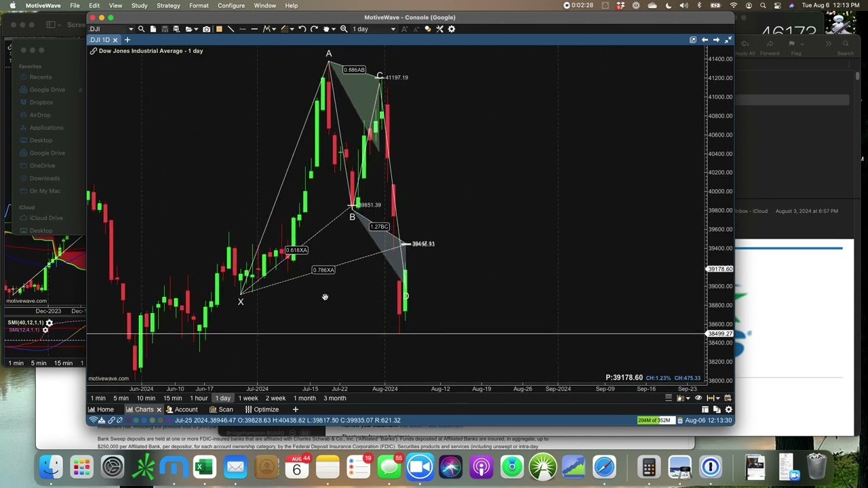
Task: Click the open folder icon in toolbar
Action: 189,29
